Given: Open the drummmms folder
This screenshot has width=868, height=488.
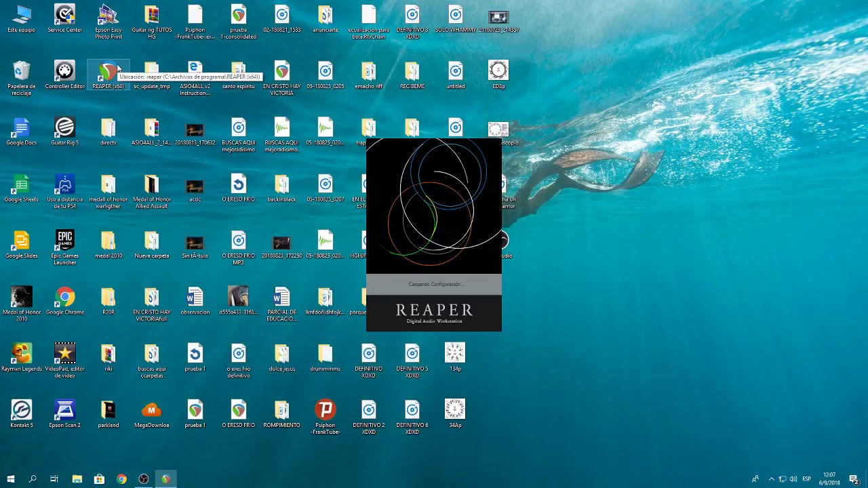Looking at the screenshot, I should pos(325,358).
